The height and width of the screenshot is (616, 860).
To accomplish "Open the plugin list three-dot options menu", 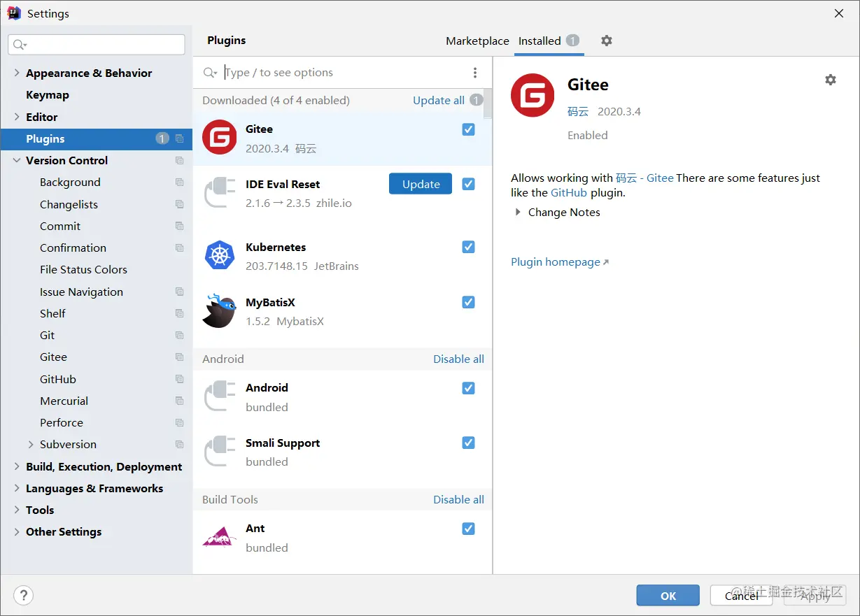I will click(x=475, y=73).
